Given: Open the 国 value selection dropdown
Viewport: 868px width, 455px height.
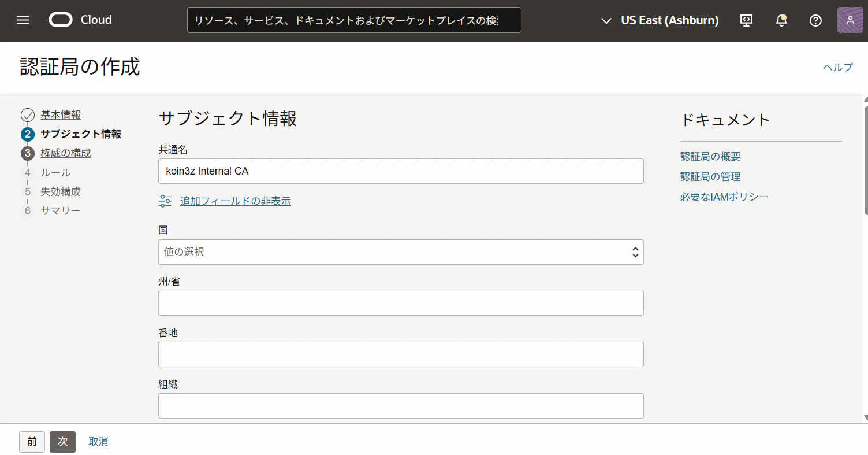Looking at the screenshot, I should [x=401, y=252].
